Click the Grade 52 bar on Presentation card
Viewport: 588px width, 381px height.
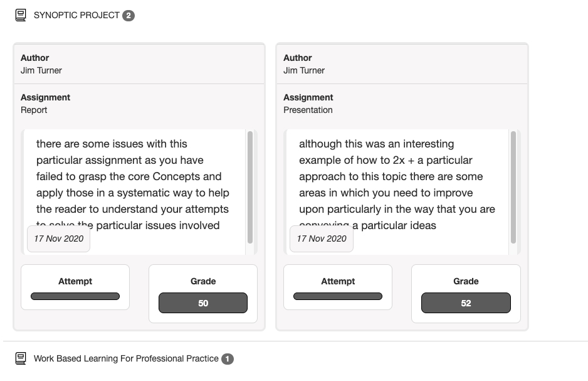pyautogui.click(x=466, y=303)
